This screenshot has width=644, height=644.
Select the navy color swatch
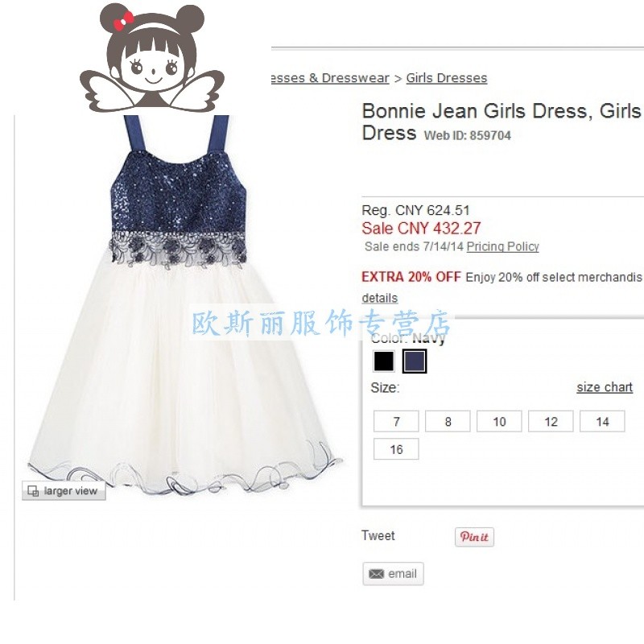415,361
